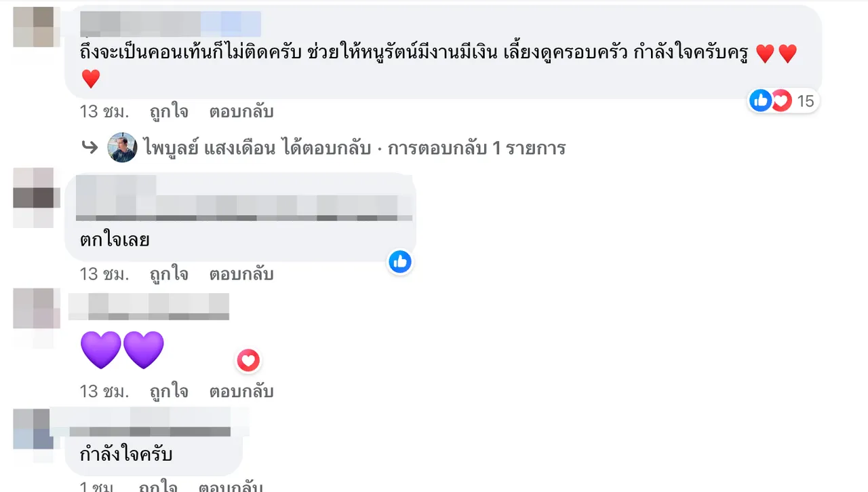Click "ตอบกลับ" under the คอนเท้น comment
The width and height of the screenshot is (868, 492).
click(241, 111)
